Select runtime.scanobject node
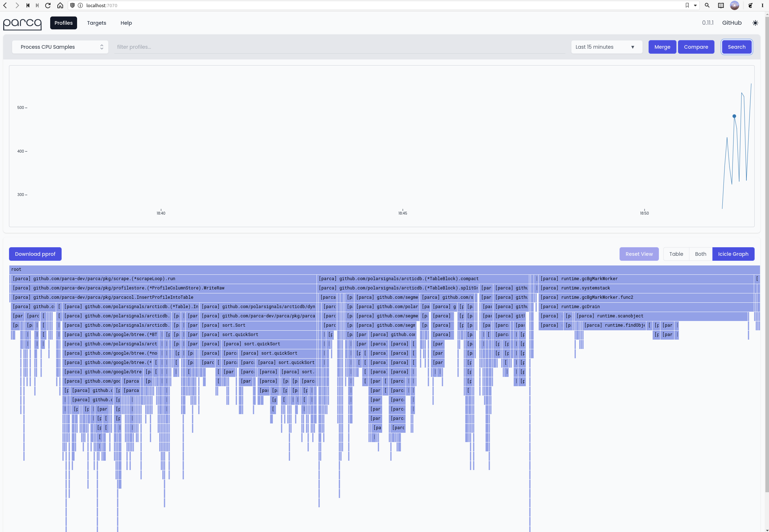The width and height of the screenshot is (769, 532). pyautogui.click(x=661, y=316)
